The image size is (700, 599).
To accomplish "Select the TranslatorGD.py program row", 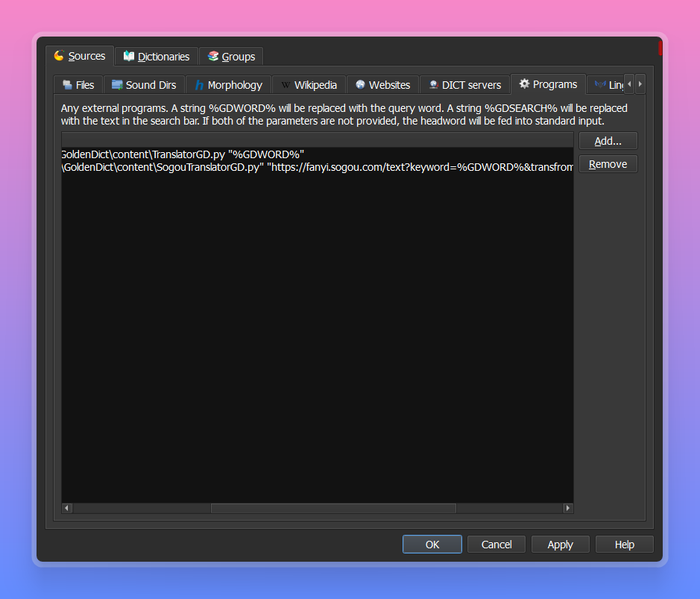I will [x=317, y=154].
